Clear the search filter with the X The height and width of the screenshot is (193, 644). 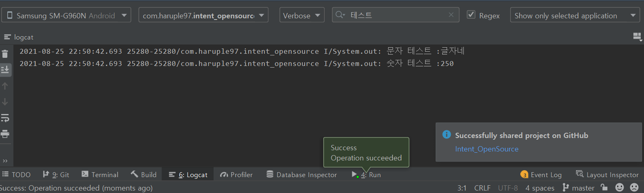click(451, 15)
